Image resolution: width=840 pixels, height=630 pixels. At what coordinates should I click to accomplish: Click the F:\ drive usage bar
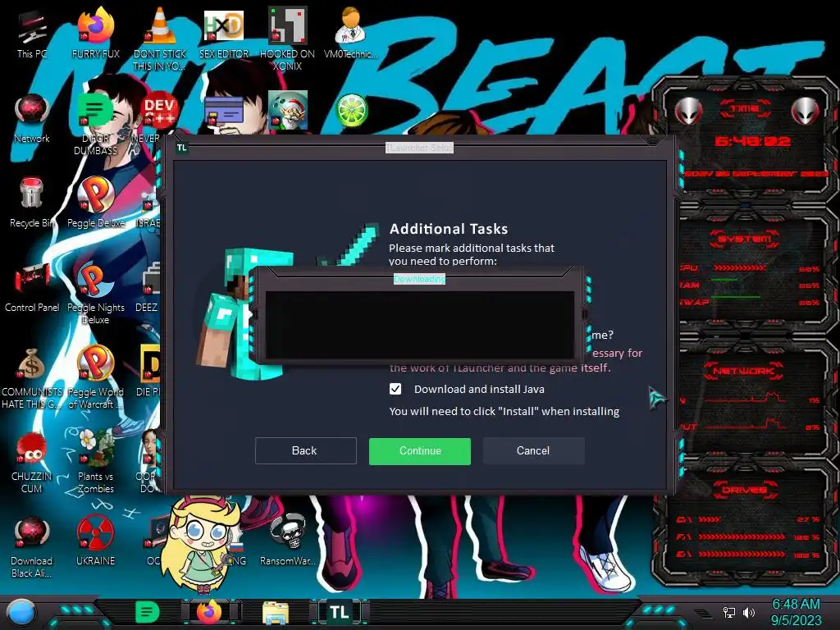click(742, 536)
